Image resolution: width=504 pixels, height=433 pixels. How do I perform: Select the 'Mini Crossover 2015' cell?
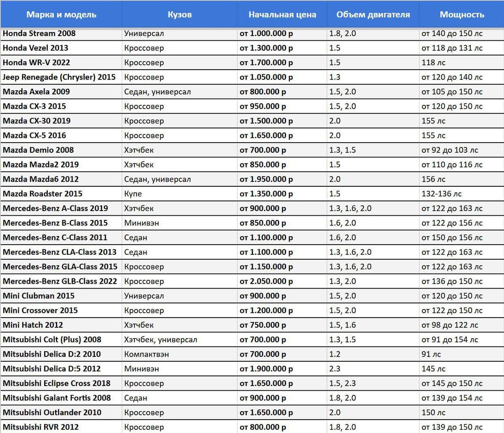point(61,310)
